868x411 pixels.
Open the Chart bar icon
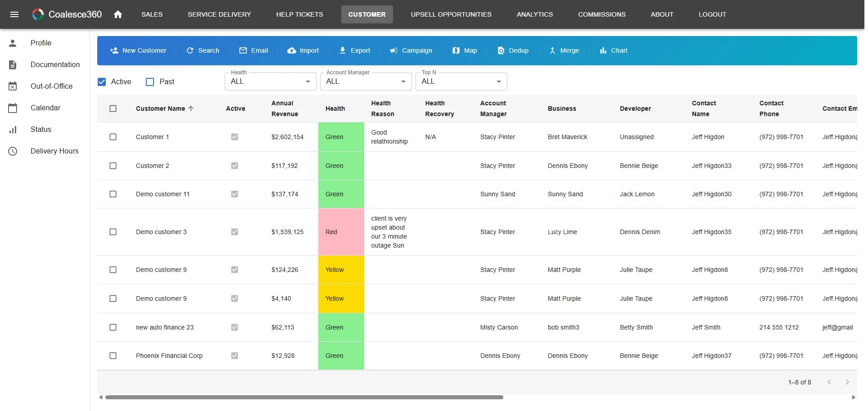click(603, 50)
